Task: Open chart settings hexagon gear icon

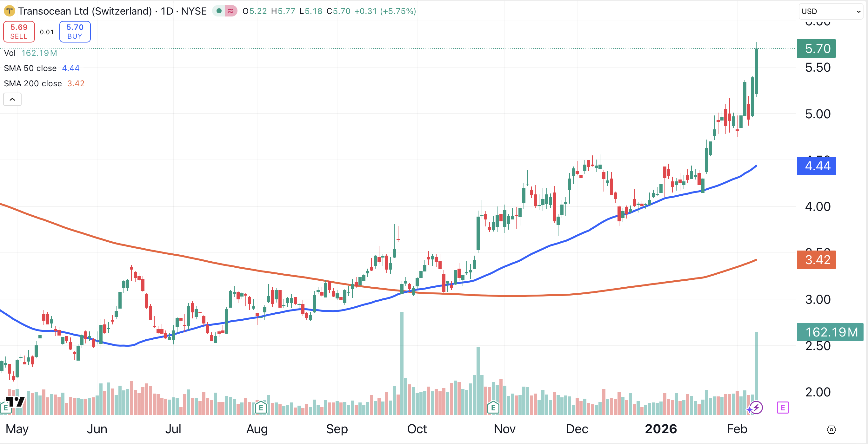Action: pos(831,430)
